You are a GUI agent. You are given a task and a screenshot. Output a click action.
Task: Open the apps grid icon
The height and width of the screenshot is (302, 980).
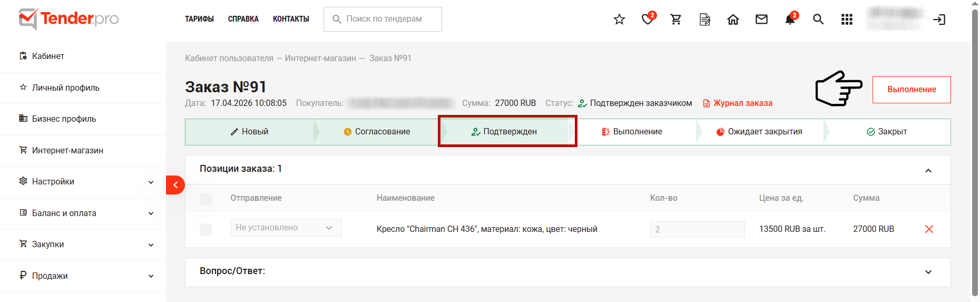click(x=847, y=20)
